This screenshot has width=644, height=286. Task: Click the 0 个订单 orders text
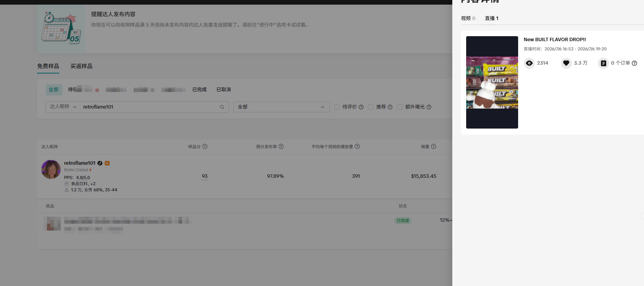click(621, 63)
